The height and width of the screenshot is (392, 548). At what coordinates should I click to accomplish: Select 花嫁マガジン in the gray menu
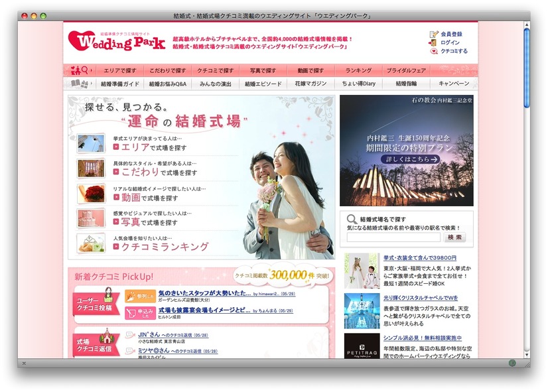[x=310, y=84]
